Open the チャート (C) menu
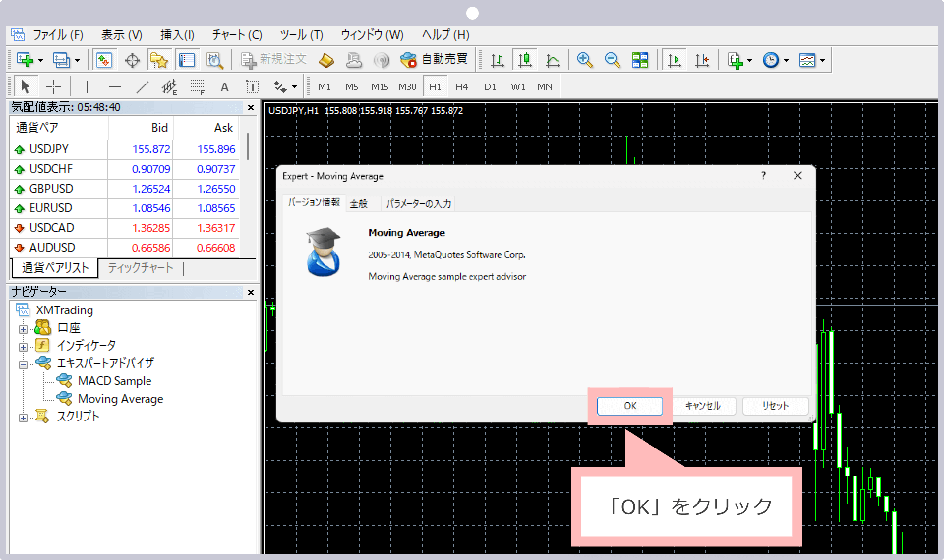This screenshot has width=944, height=560. point(237,35)
